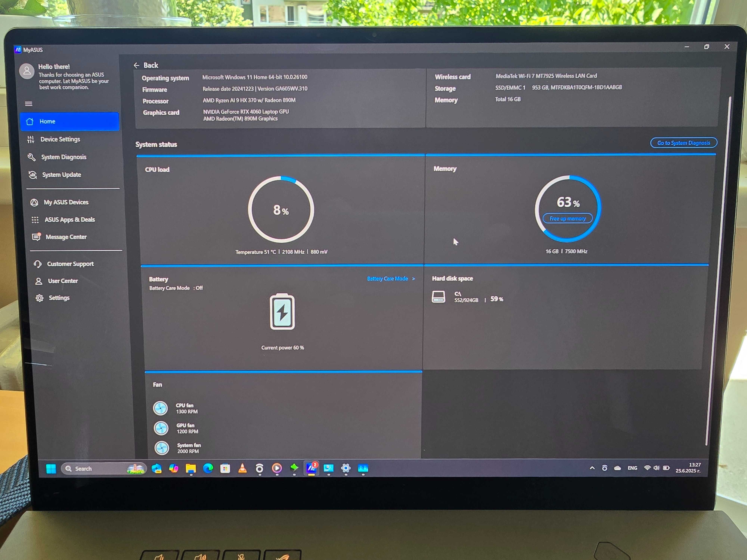The height and width of the screenshot is (560, 747).
Task: Open Message Center
Action: point(66,237)
